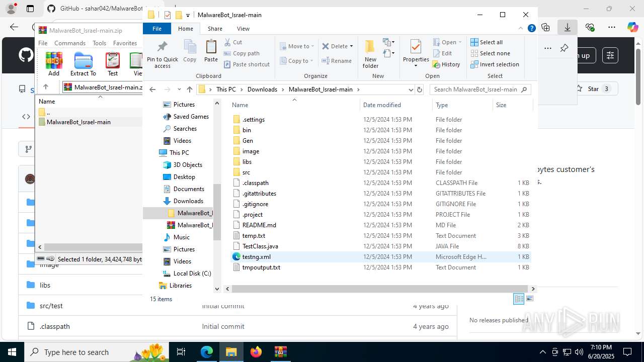Viewport: 644px width, 362px height.
Task: Click the Rename command
Action: pos(337,61)
